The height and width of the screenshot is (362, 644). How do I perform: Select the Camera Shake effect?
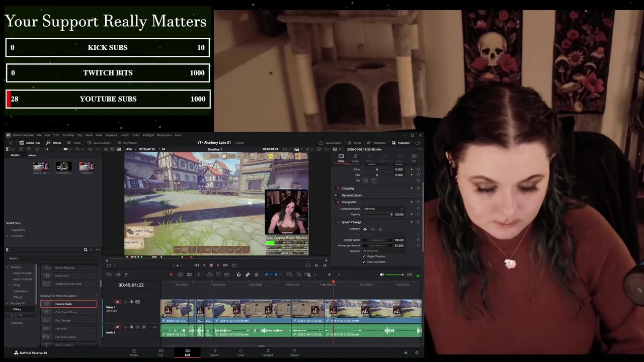coord(68,304)
